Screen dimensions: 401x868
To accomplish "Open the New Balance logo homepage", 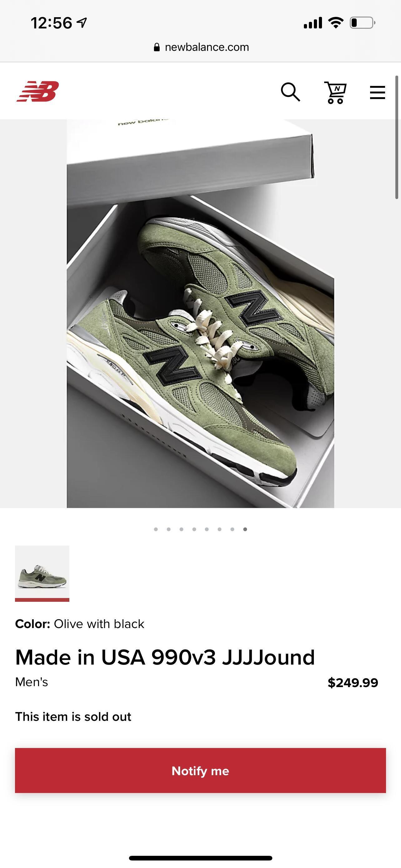I will pyautogui.click(x=38, y=91).
